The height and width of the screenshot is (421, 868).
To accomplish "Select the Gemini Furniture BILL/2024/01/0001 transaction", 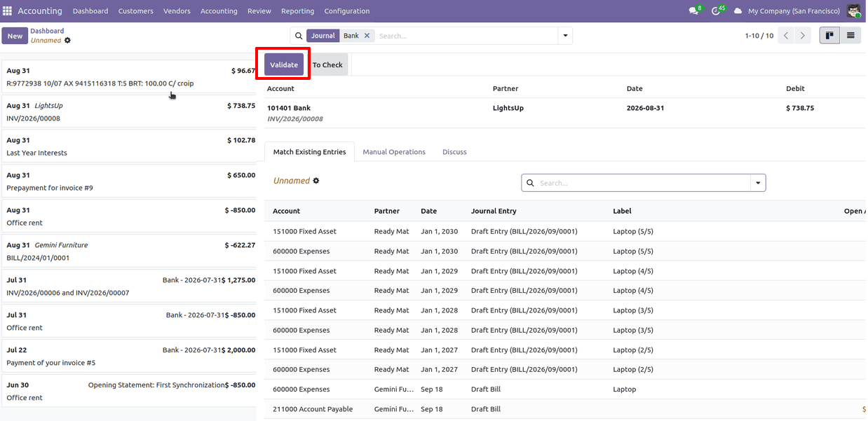I will 130,251.
